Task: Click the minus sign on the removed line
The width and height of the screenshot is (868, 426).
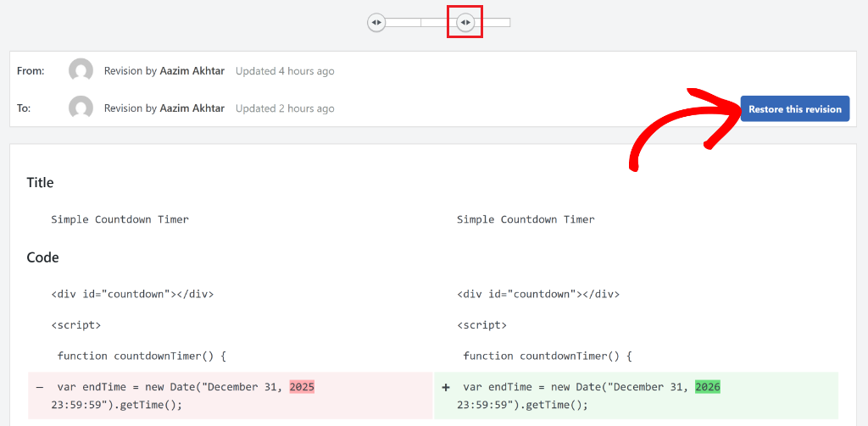Action: pos(39,388)
